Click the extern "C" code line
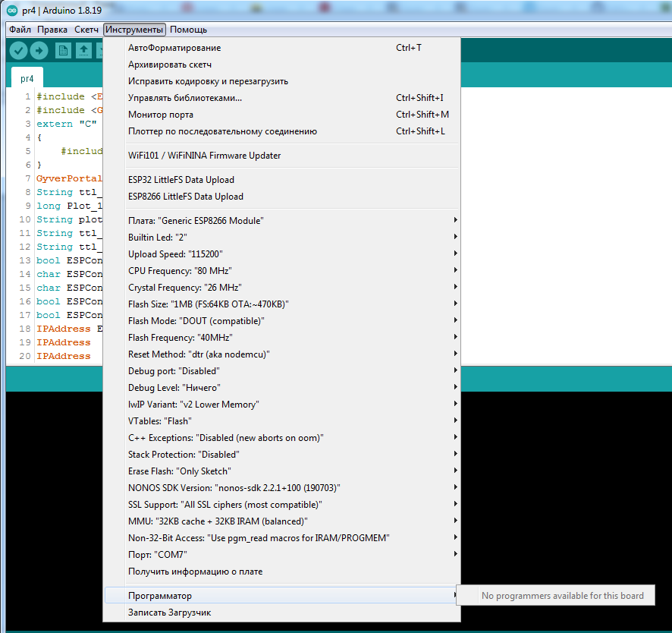 pos(67,124)
